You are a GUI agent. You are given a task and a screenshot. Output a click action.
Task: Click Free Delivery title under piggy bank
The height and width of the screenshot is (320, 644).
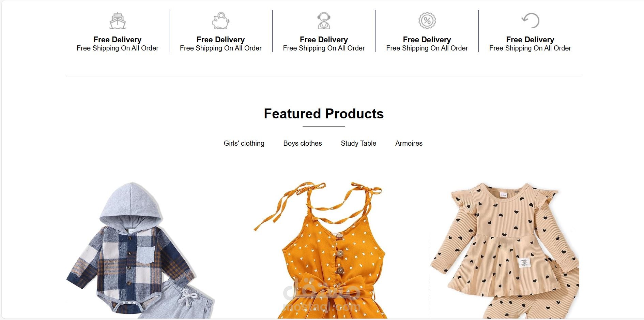pos(221,40)
